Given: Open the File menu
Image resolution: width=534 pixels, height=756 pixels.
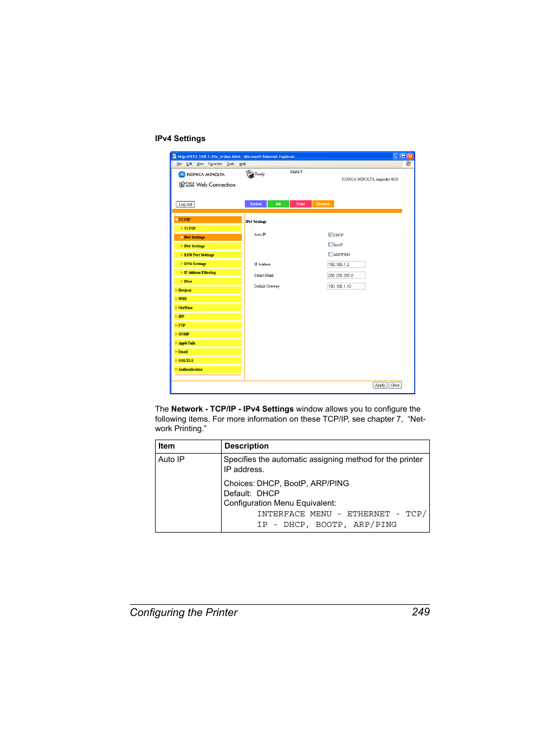Looking at the screenshot, I should click(x=179, y=164).
